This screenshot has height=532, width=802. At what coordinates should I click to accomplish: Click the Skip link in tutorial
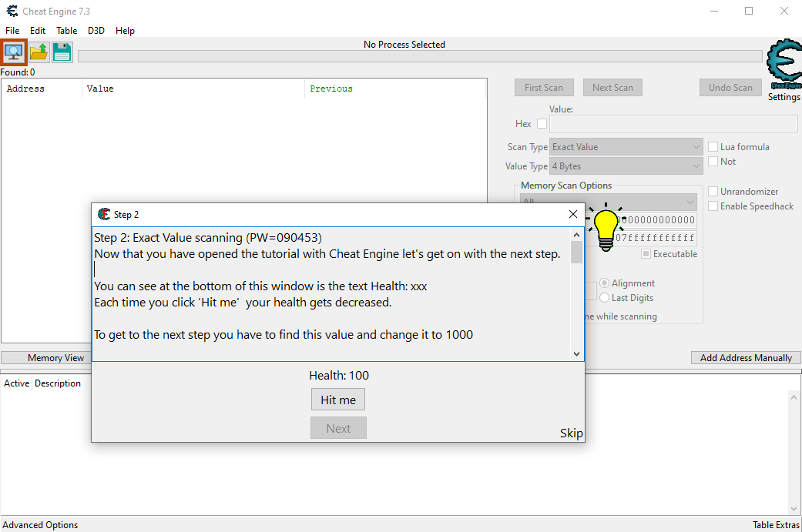[x=571, y=433]
